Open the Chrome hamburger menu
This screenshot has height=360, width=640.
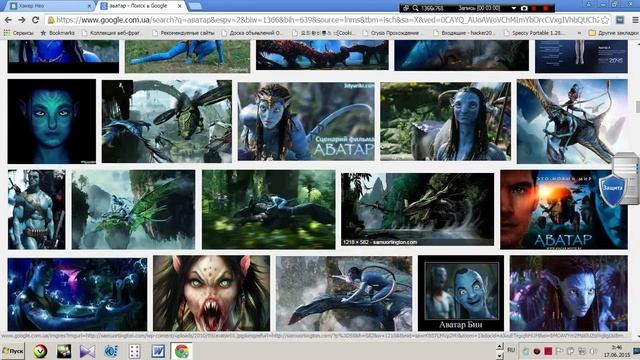pos(635,20)
